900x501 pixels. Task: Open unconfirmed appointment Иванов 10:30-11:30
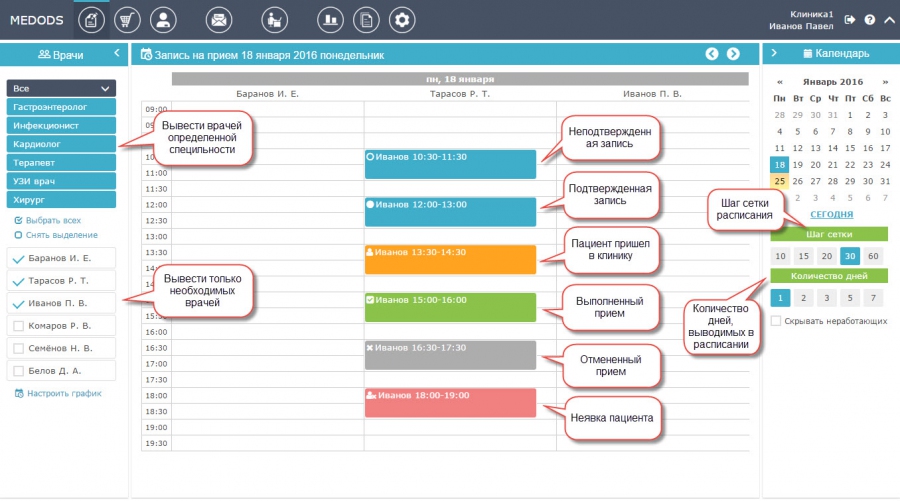[x=450, y=164]
